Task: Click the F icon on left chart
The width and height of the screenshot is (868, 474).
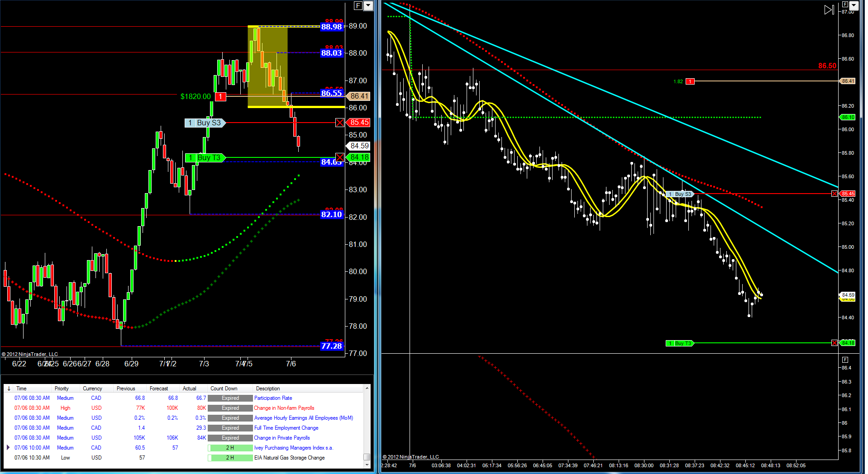Action: (x=358, y=6)
